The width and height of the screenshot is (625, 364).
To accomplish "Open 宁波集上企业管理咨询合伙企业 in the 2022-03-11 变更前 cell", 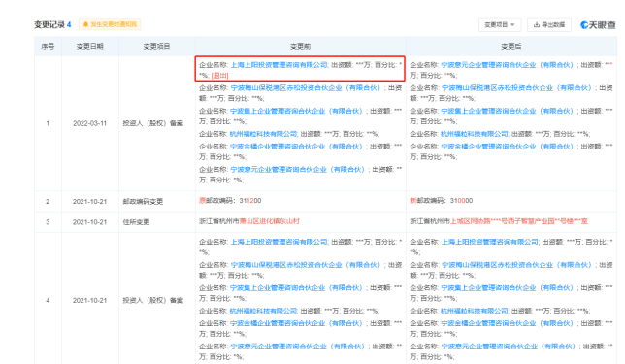I will 297,111.
